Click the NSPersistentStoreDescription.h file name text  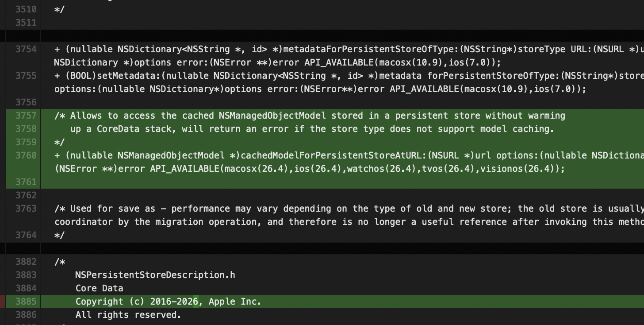[x=155, y=275]
